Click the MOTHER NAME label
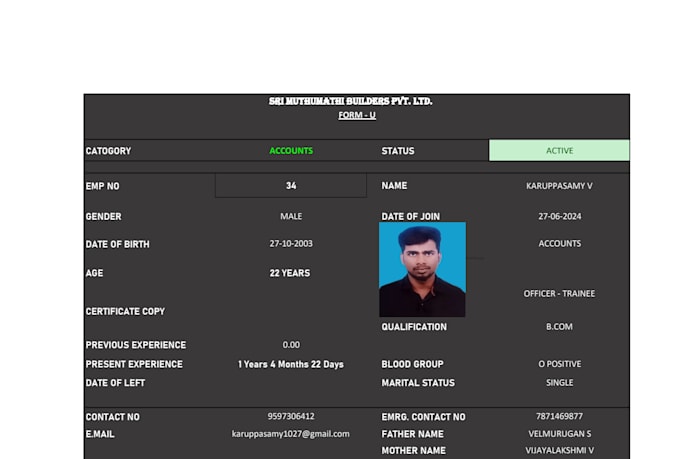Image resolution: width=680 pixels, height=459 pixels. pos(413,450)
